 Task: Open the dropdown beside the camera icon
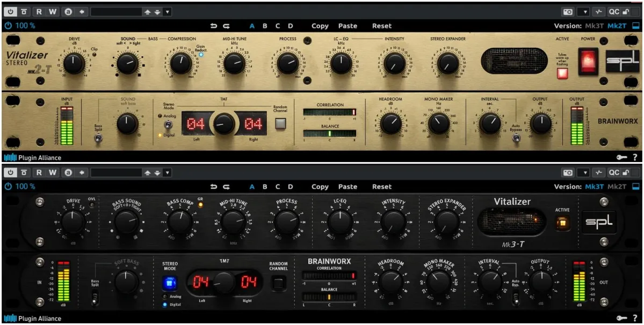tap(584, 11)
